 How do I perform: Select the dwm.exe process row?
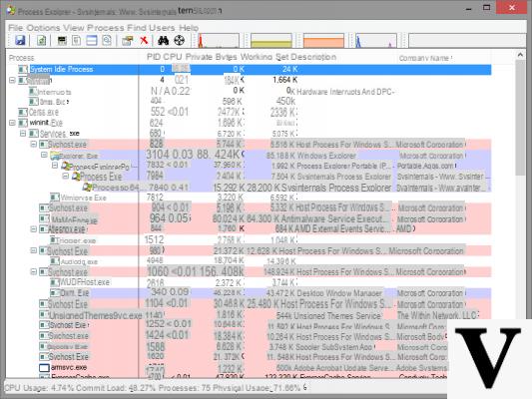point(270,293)
